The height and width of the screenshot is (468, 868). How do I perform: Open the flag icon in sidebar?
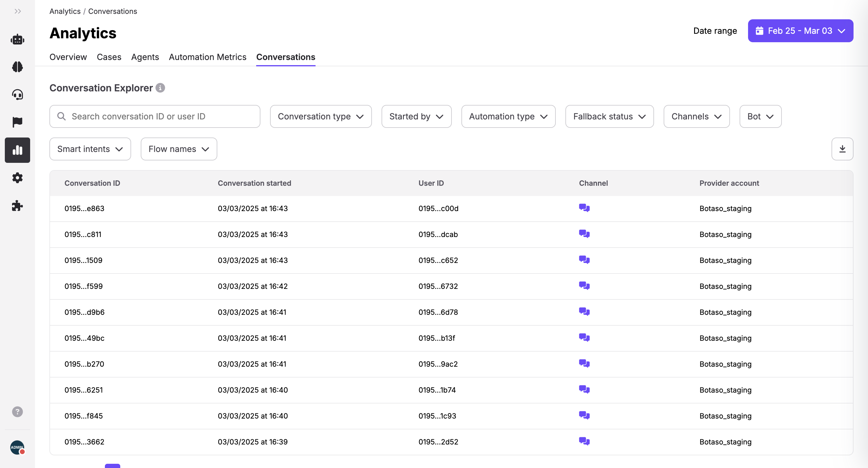17,122
